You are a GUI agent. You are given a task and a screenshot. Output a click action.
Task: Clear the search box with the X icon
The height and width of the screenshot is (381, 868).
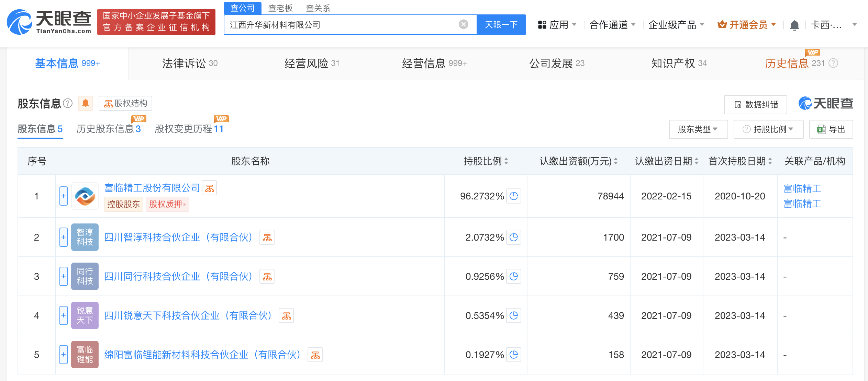coord(463,24)
